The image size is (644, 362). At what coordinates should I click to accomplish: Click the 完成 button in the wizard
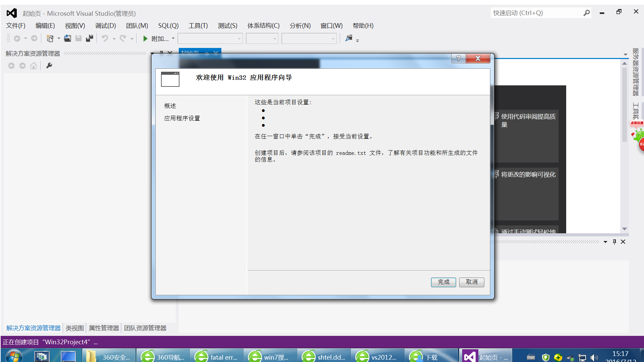[x=443, y=282]
